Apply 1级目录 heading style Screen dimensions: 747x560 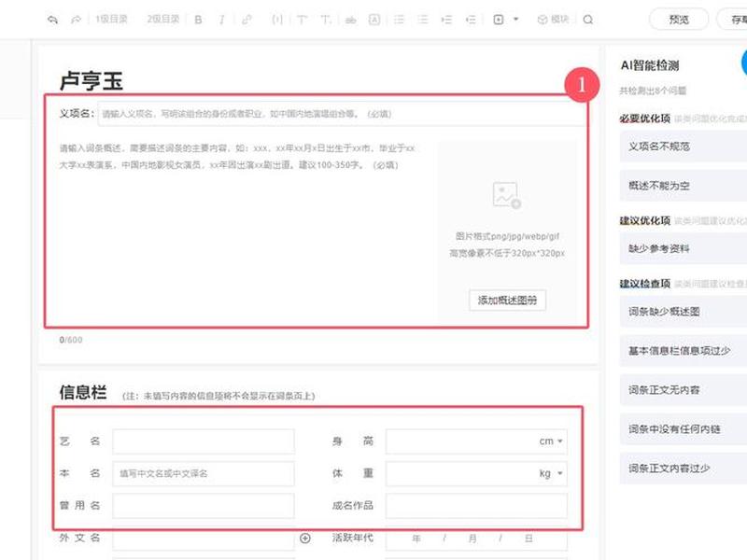pos(111,19)
